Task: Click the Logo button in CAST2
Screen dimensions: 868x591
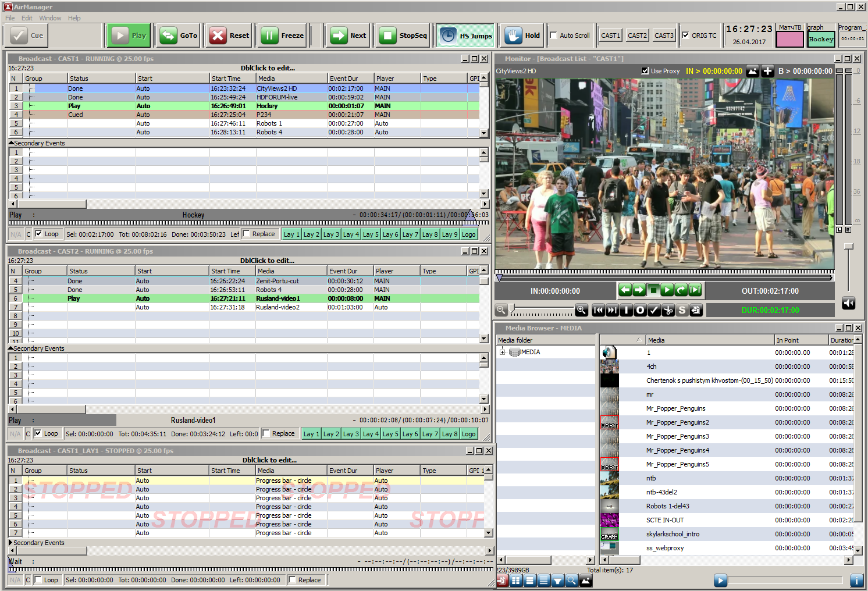Action: 469,434
